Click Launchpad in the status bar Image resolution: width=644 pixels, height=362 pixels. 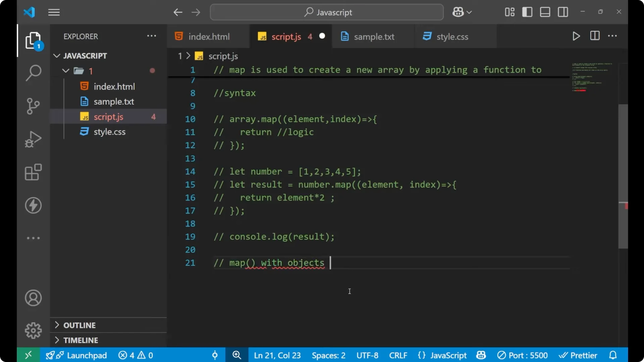pos(87,355)
